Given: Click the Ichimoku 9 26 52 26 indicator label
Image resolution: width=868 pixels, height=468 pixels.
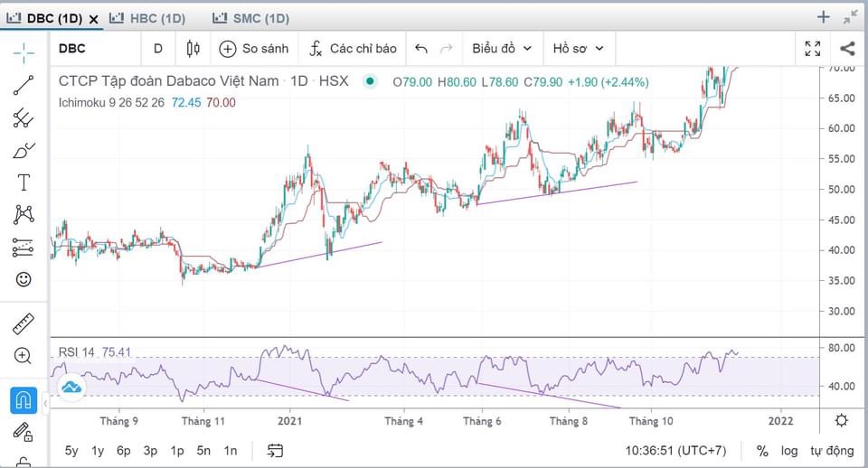Looking at the screenshot, I should point(111,102).
